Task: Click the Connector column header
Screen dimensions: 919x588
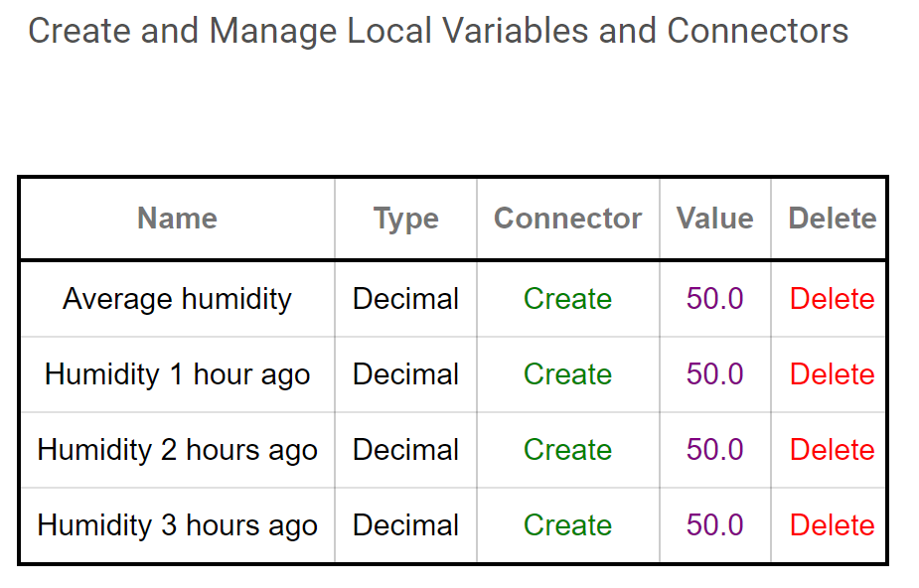Action: [567, 219]
